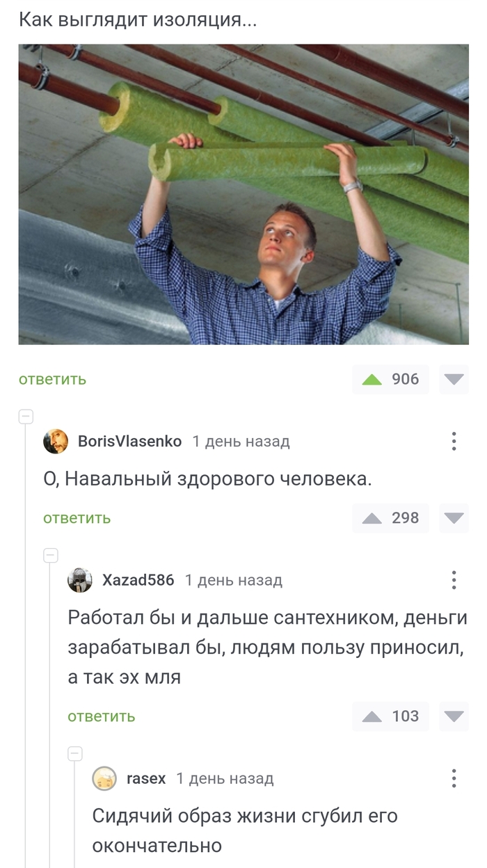The width and height of the screenshot is (487, 868).
Task: Open the three-dot menu on BorisVlasenko's comment
Action: pyautogui.click(x=454, y=441)
